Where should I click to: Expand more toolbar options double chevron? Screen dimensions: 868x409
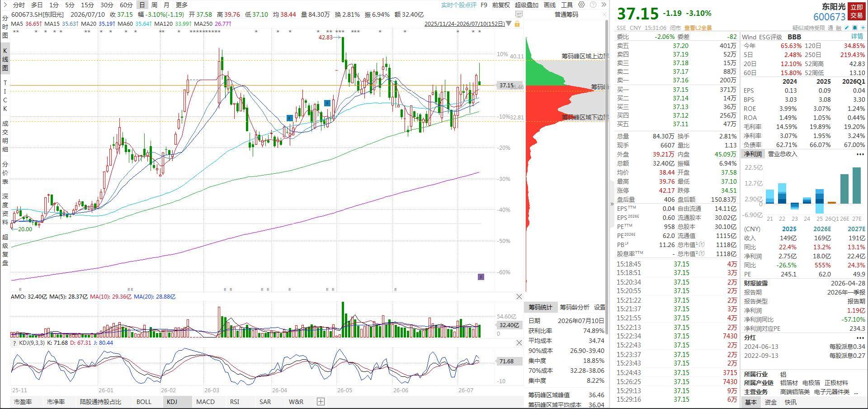[604, 5]
